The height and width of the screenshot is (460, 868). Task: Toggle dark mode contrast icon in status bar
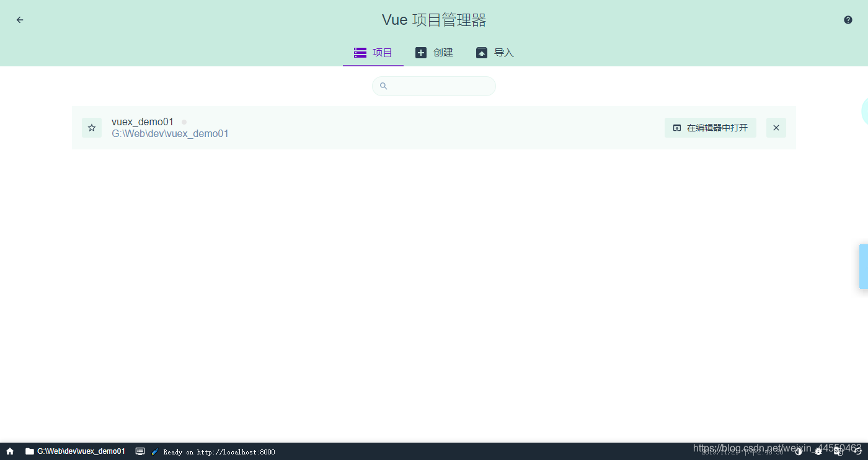tap(799, 451)
